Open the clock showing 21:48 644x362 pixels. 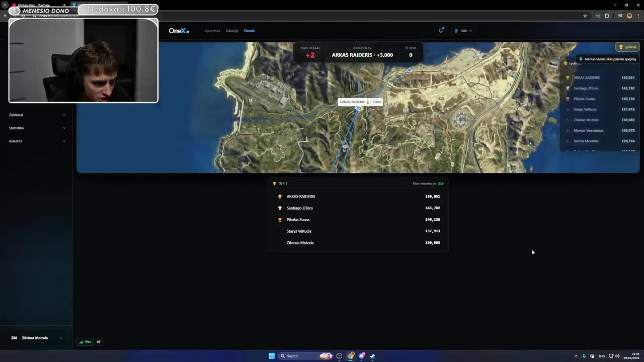pos(631,356)
